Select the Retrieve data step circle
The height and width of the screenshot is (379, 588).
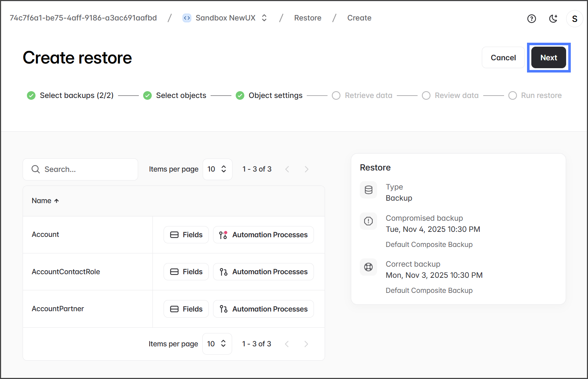[x=336, y=95]
